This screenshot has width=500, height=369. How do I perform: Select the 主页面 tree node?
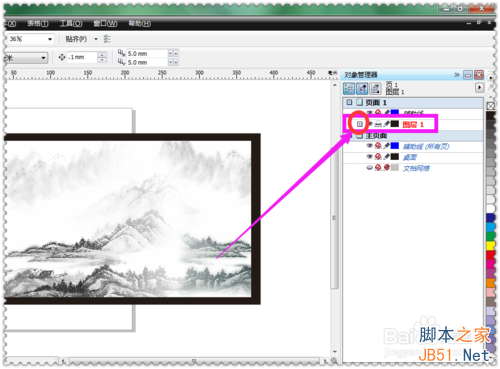(x=377, y=135)
